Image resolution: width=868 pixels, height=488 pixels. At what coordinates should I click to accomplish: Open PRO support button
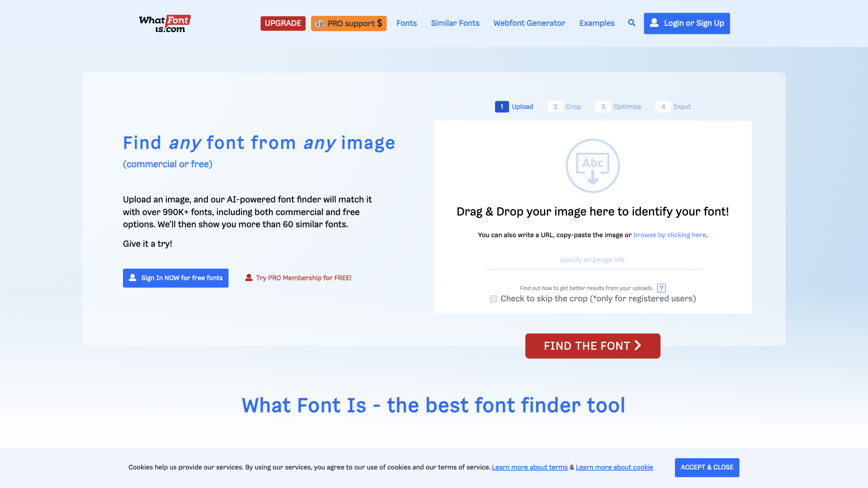coord(349,23)
